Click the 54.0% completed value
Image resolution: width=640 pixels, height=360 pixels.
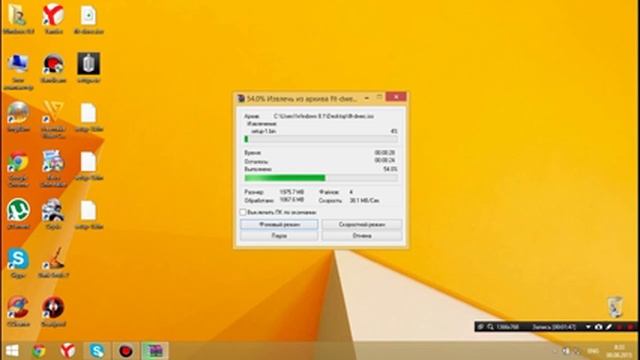[x=390, y=169]
